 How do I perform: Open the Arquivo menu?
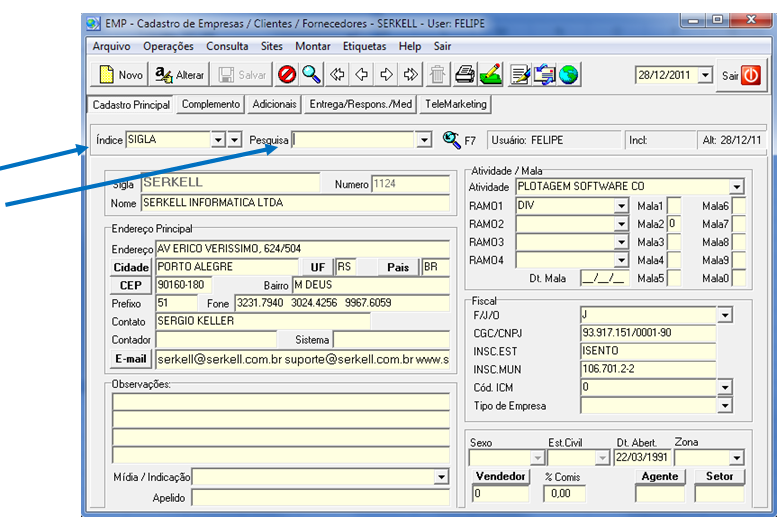111,46
